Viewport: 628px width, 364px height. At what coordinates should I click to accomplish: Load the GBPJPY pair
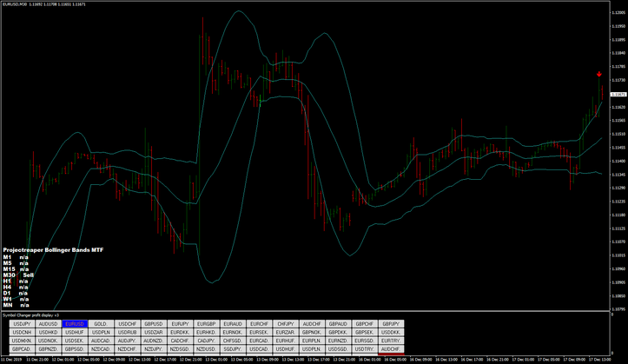pos(391,323)
